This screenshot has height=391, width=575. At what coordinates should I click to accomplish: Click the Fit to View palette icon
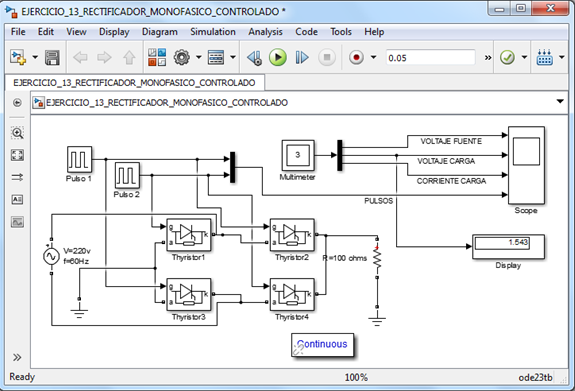tap(17, 155)
